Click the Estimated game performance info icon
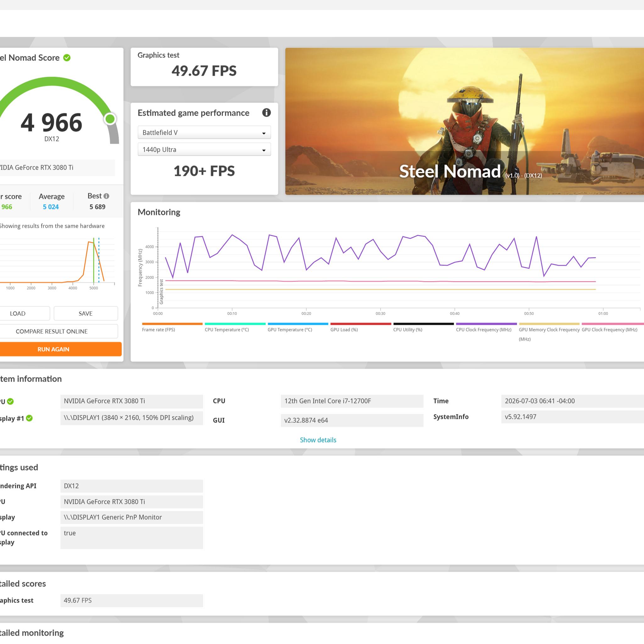 coord(266,113)
